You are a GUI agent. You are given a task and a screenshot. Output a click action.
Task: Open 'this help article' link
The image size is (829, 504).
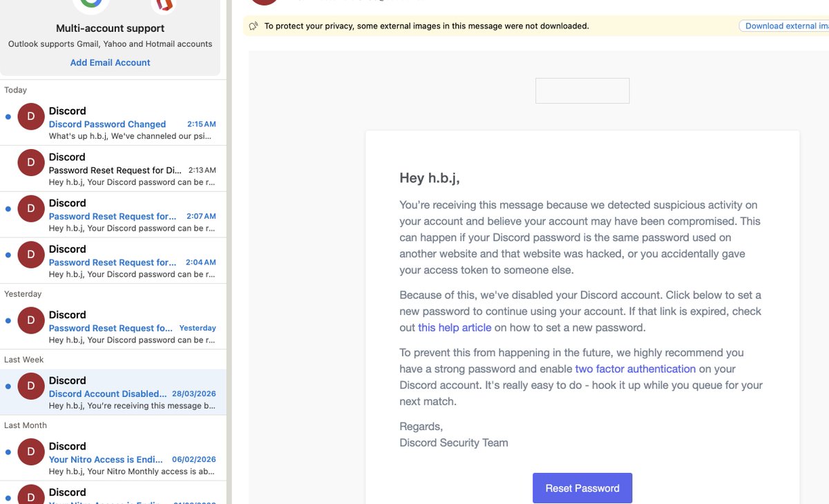[x=455, y=327]
